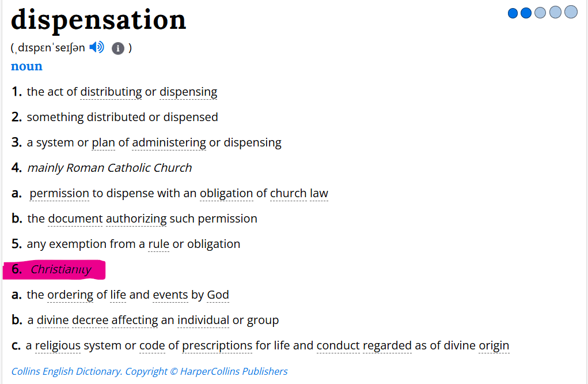
Task: Open the 'prescriptions' link in definition 6c
Action: tap(217, 345)
